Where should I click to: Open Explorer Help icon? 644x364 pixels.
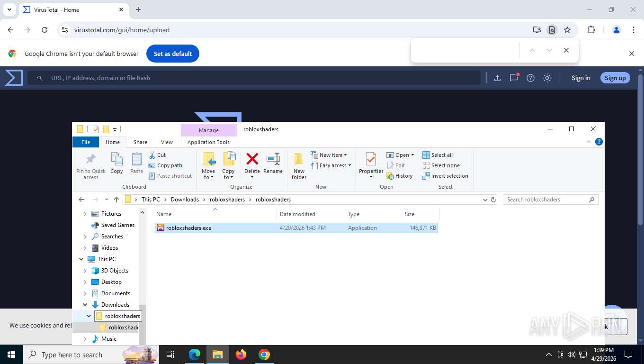[x=599, y=142]
